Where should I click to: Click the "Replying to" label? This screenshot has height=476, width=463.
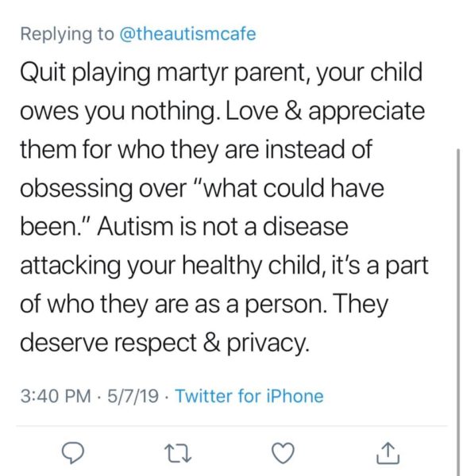[x=68, y=34]
